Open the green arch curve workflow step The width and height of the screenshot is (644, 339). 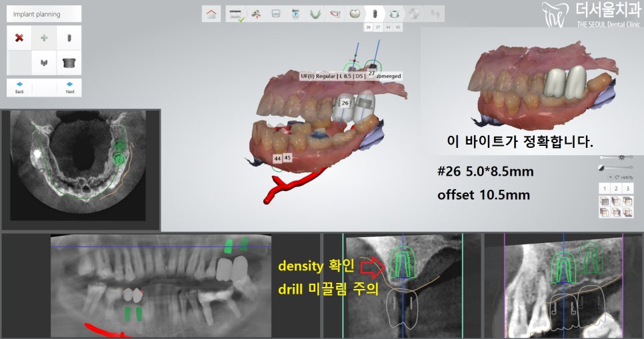315,13
